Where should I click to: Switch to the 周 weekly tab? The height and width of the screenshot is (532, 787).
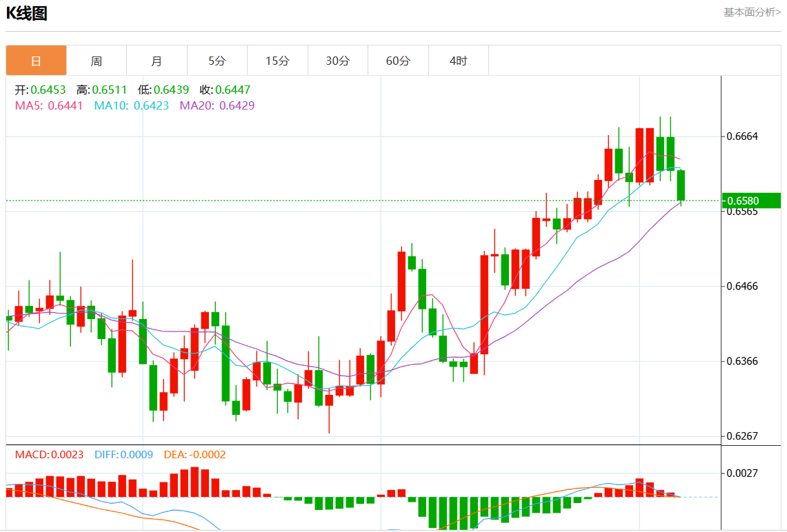click(97, 61)
